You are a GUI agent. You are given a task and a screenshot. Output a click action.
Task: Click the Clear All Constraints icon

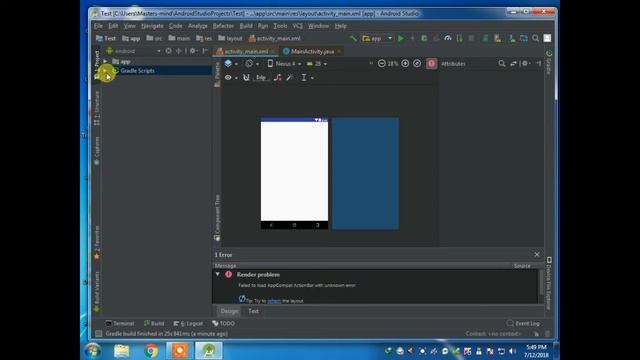[278, 78]
